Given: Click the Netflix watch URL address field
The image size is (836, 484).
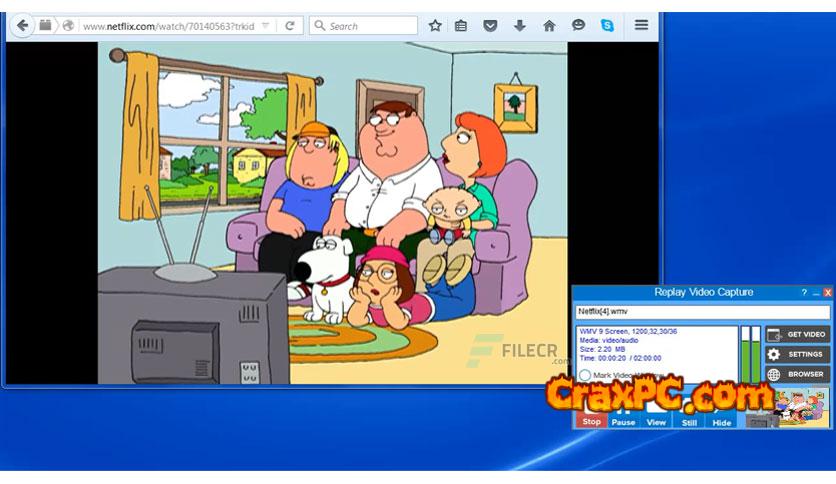Looking at the screenshot, I should point(169,26).
